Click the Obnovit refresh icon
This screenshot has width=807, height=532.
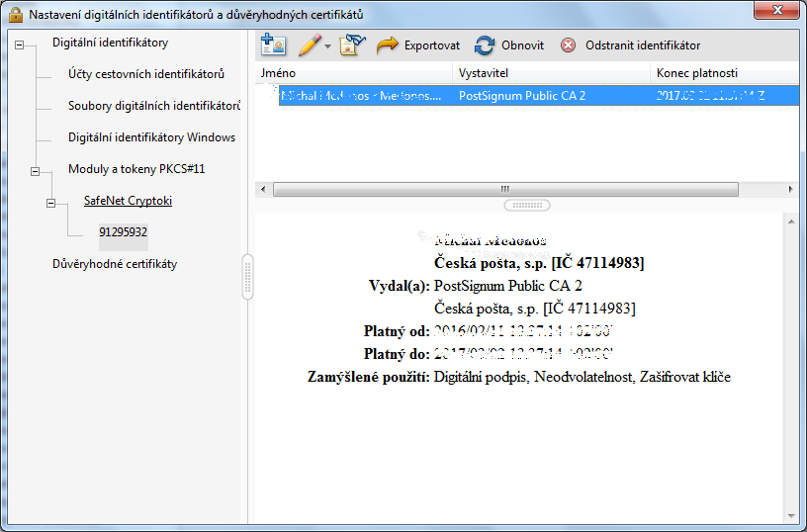pyautogui.click(x=485, y=45)
